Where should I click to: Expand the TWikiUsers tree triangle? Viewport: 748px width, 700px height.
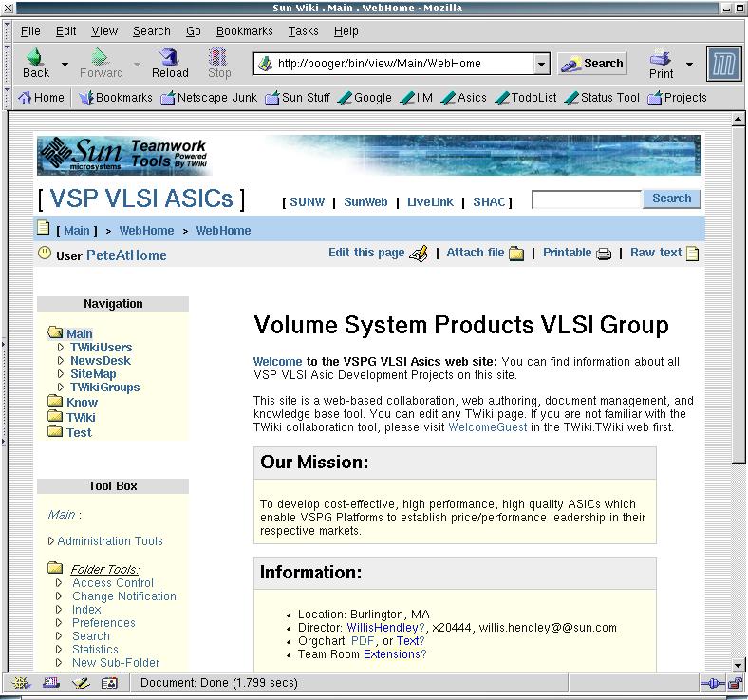tap(61, 348)
